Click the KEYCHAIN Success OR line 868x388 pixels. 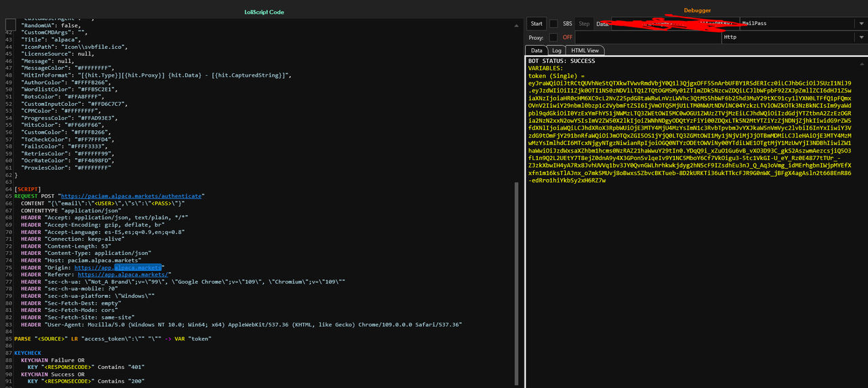tap(53, 374)
